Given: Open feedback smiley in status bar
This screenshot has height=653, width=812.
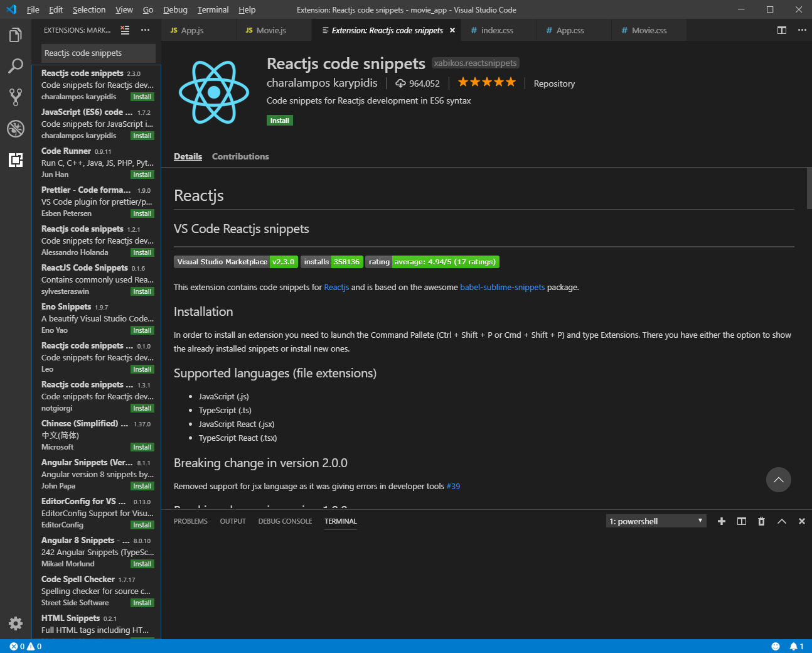Looking at the screenshot, I should coord(776,646).
